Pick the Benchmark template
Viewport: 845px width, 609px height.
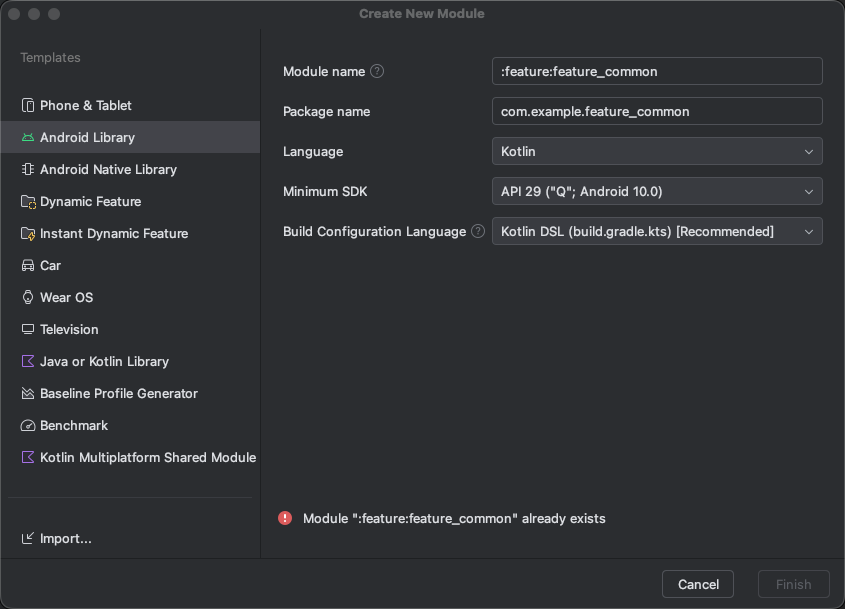click(73, 425)
